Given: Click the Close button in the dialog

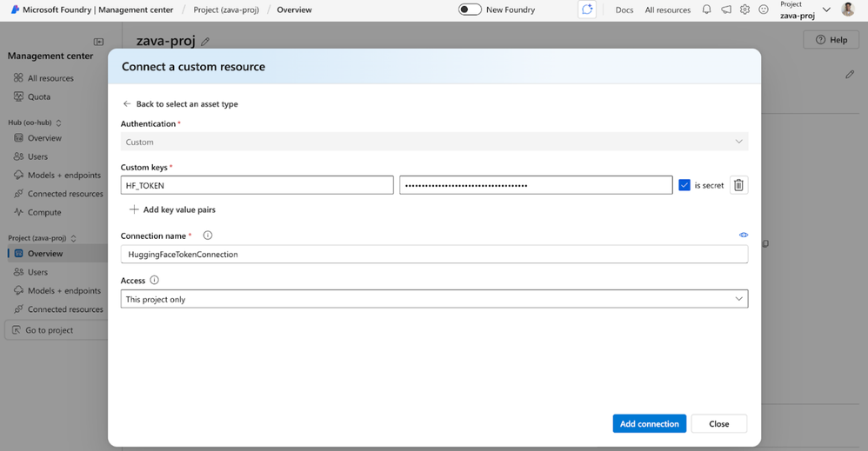Looking at the screenshot, I should [719, 423].
